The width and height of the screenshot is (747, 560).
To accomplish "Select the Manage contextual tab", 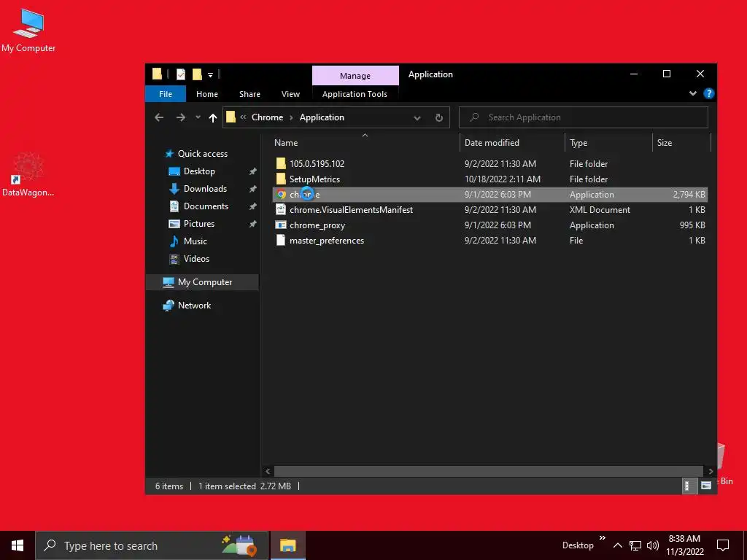I will [355, 76].
